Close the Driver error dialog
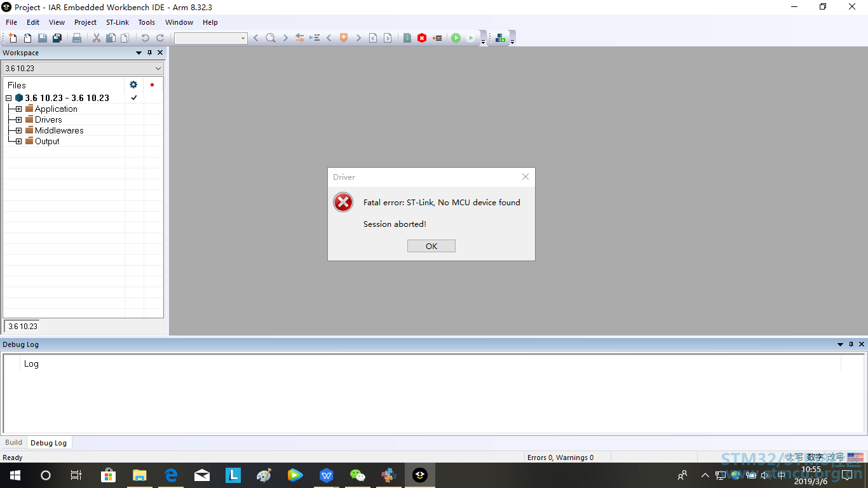Viewport: 868px width, 488px height. [526, 177]
